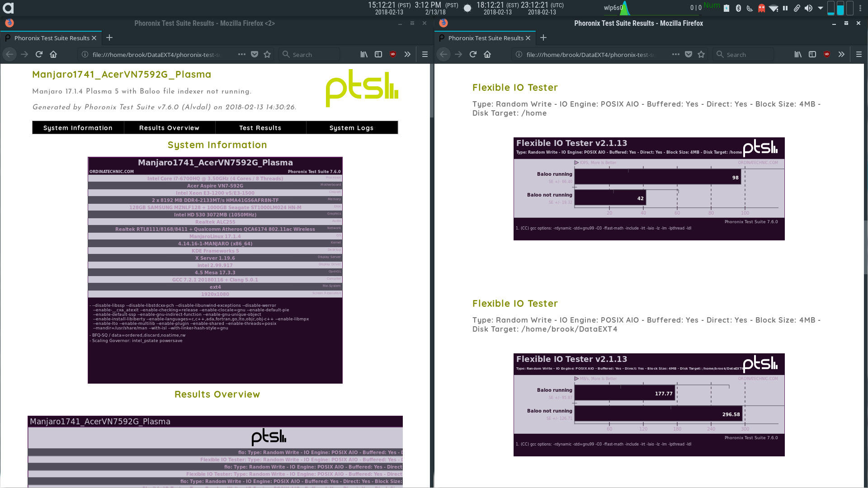The height and width of the screenshot is (488, 868).
Task: Open uBlock Origin icon in right Firefox window
Action: (827, 54)
